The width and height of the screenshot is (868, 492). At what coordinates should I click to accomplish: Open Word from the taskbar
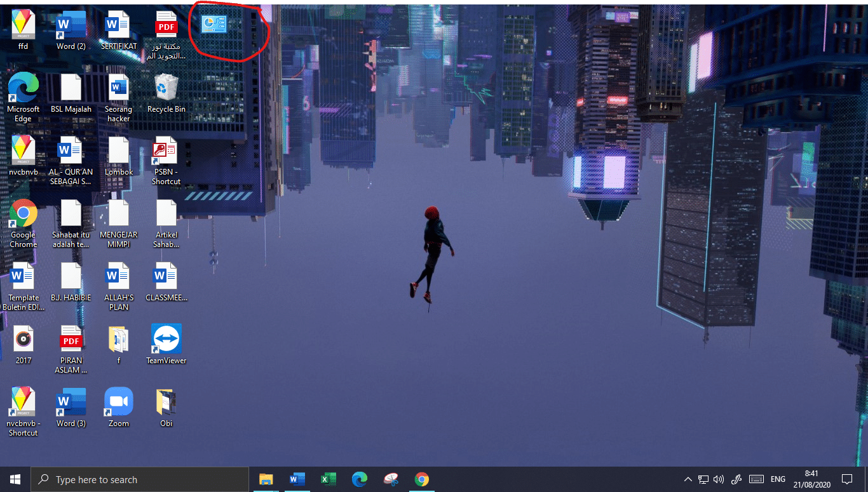pos(297,479)
